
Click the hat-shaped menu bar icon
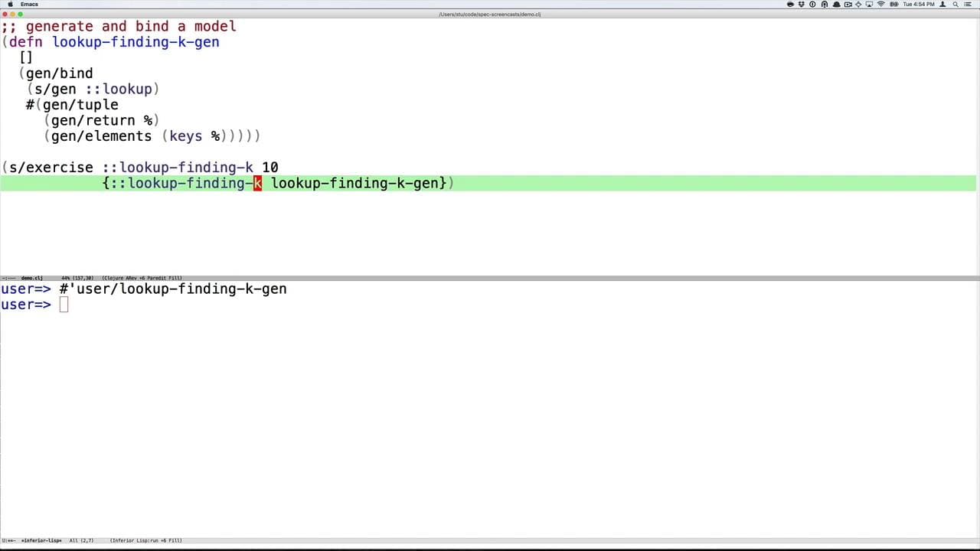click(836, 4)
